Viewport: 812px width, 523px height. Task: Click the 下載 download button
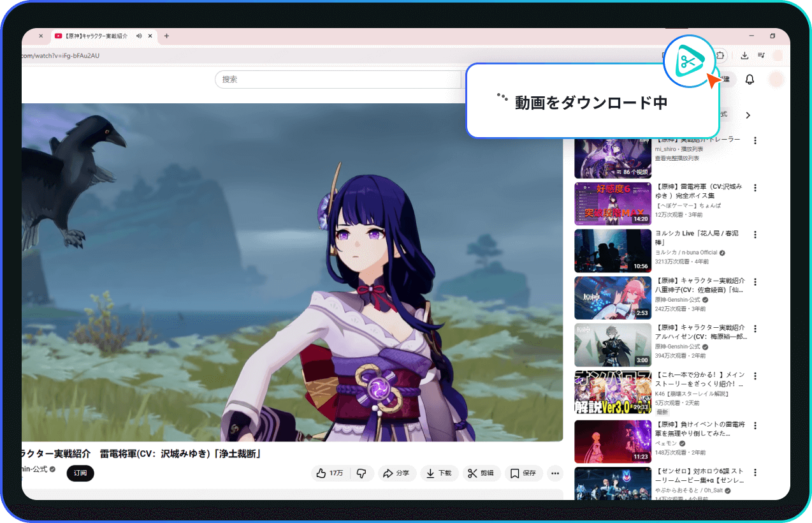(439, 473)
